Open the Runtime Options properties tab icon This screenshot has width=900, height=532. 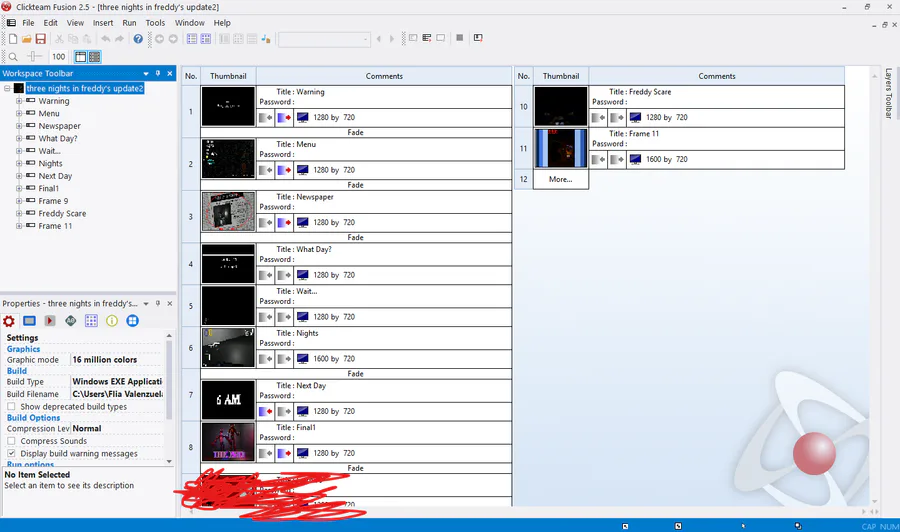[x=50, y=321]
